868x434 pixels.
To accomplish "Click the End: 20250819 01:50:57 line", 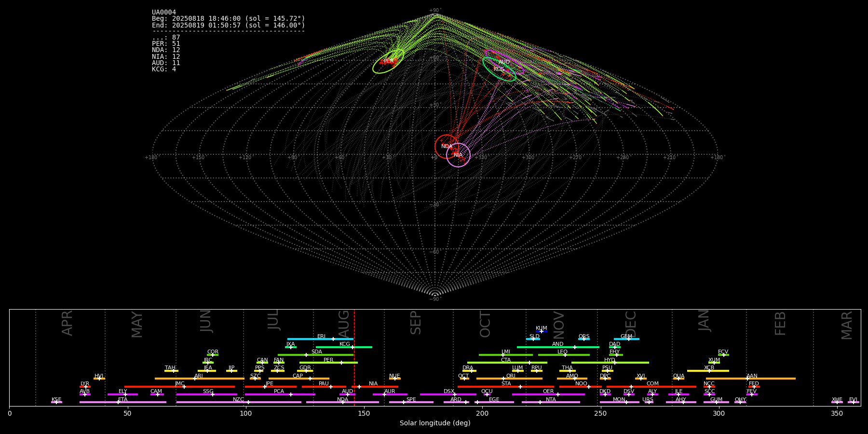I will 229,25.
